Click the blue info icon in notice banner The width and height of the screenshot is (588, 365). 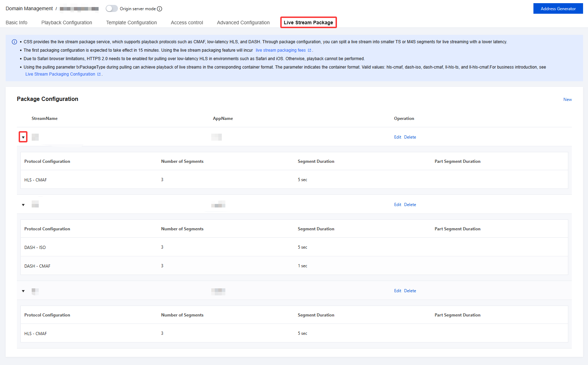(14, 42)
